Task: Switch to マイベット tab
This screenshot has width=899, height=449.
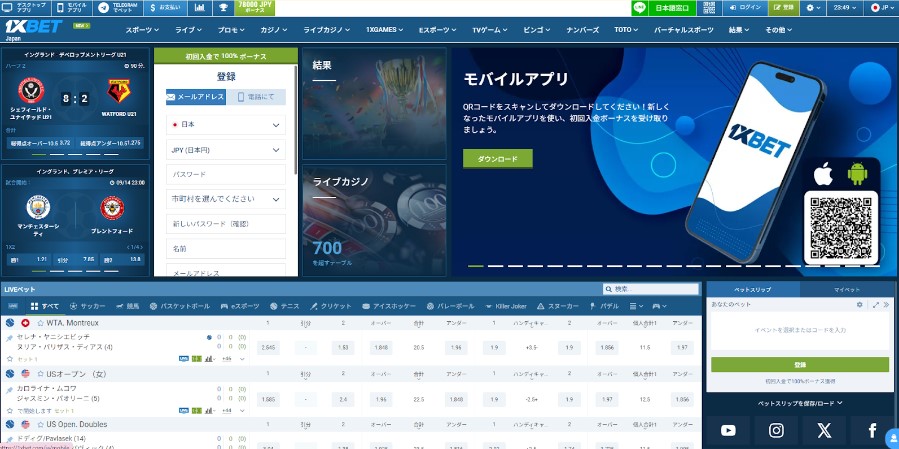Action: 847,290
